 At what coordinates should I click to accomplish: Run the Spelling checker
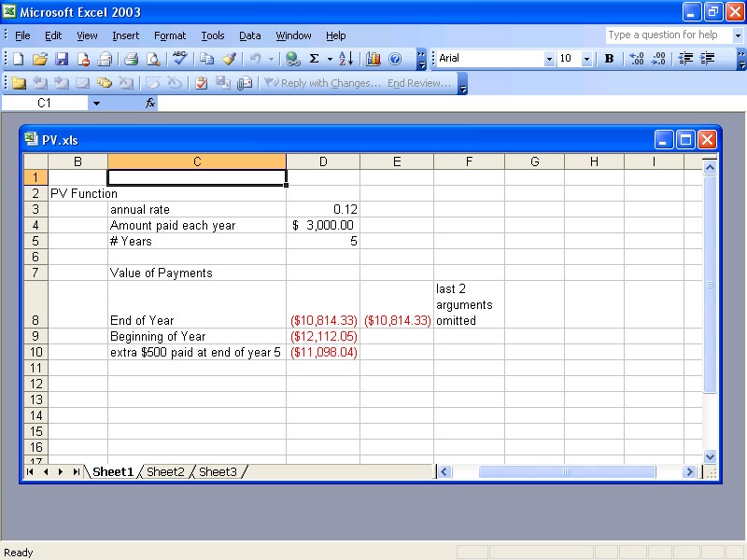click(180, 58)
